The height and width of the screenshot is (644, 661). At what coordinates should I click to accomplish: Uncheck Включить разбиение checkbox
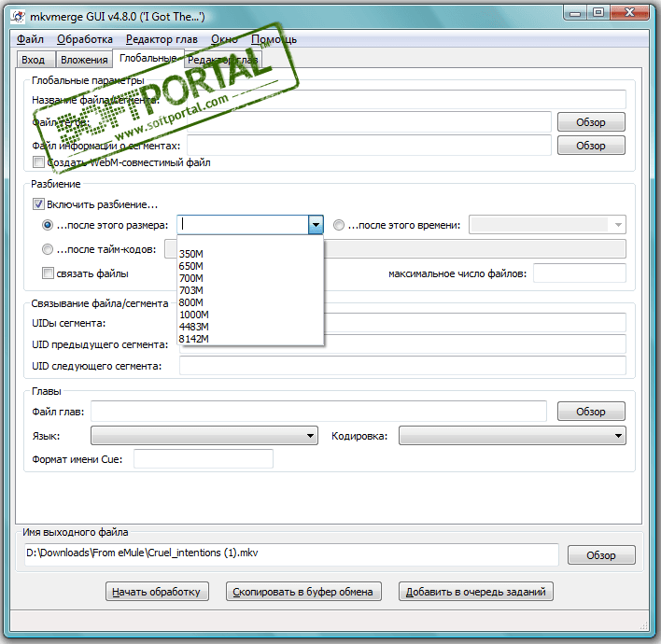click(x=38, y=204)
